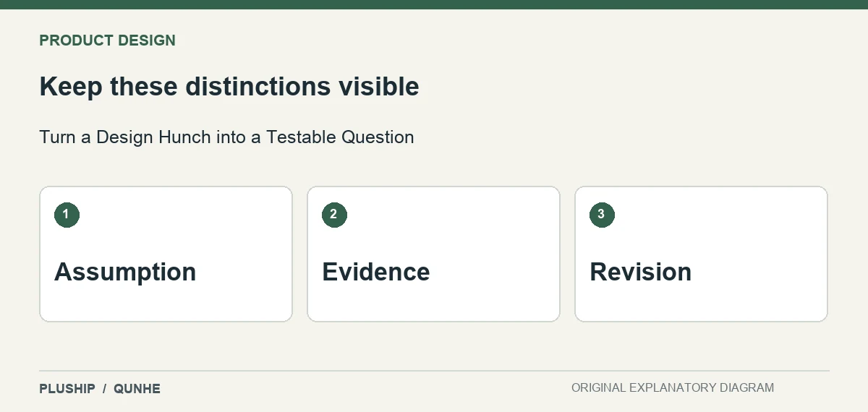The height and width of the screenshot is (412, 868).
Task: Click the step 1 number badge
Action: tap(67, 214)
